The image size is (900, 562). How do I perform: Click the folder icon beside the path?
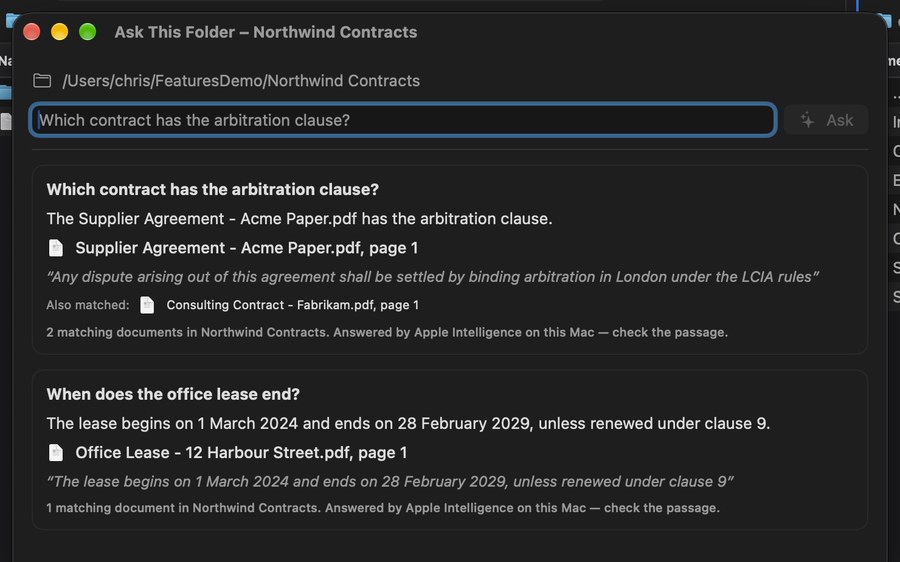click(x=42, y=81)
